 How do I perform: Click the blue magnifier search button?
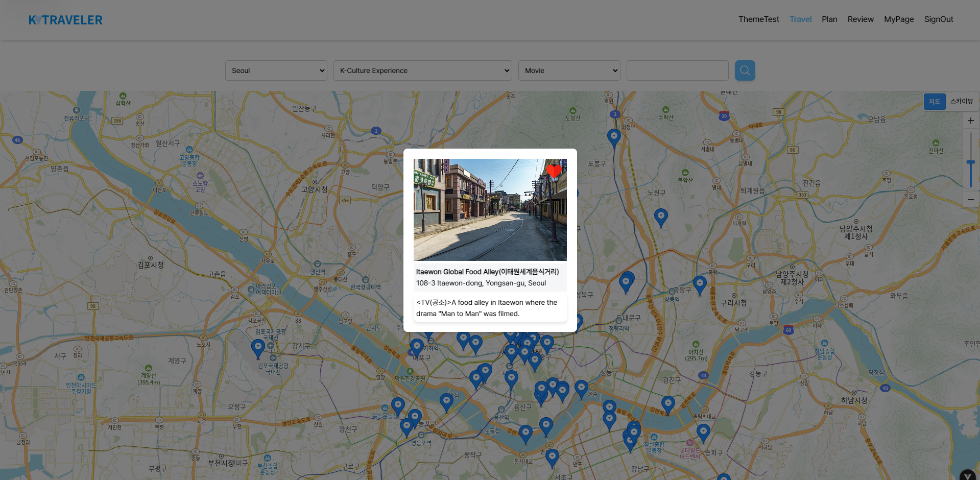[745, 70]
